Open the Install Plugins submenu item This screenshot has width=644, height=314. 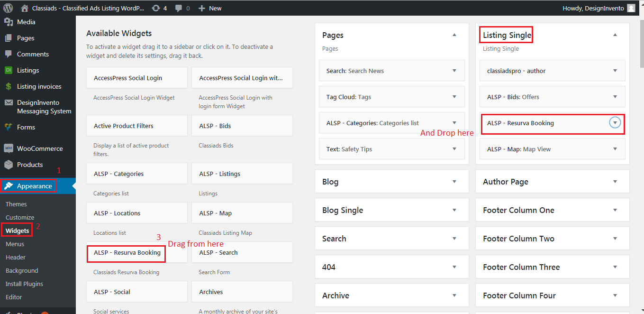coord(24,284)
